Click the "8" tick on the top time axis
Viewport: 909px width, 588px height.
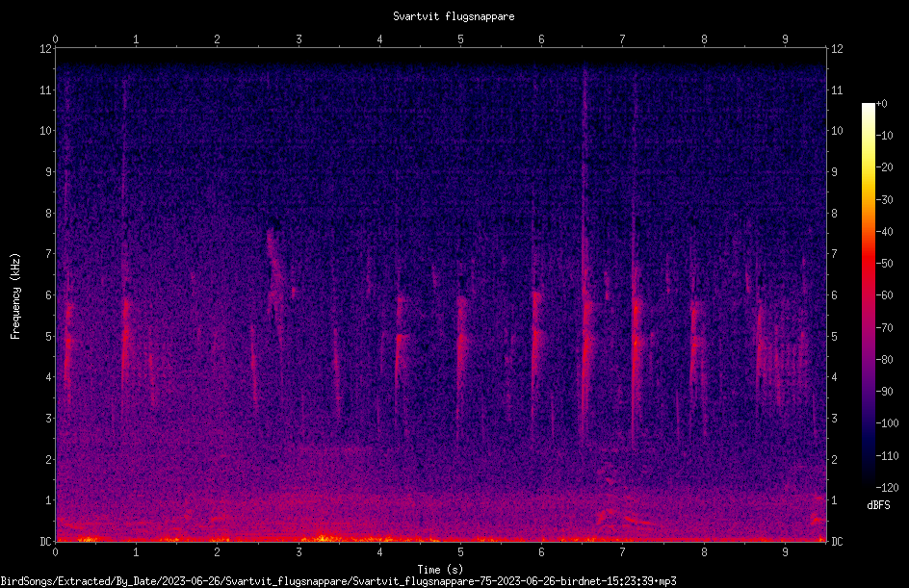(704, 39)
